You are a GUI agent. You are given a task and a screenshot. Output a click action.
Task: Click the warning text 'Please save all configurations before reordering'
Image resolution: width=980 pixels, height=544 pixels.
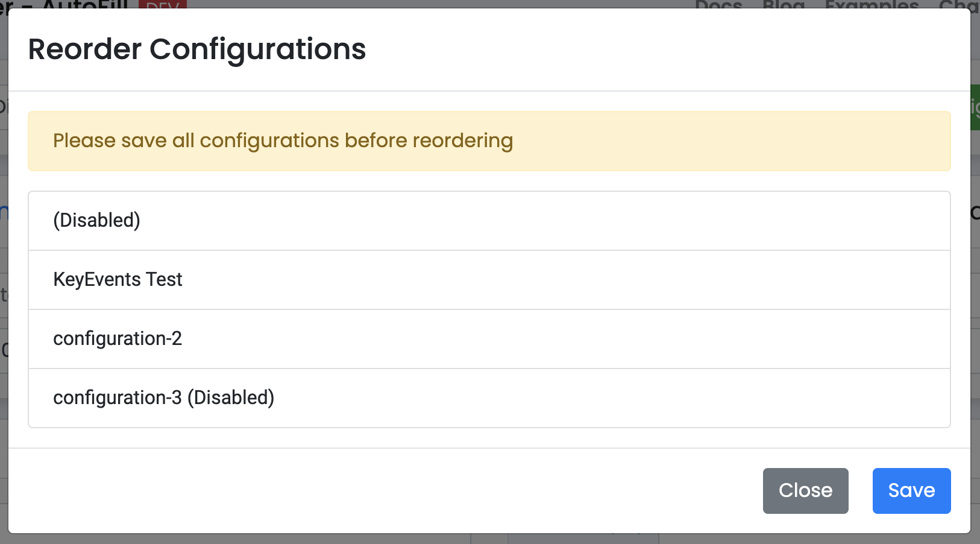[x=283, y=141]
